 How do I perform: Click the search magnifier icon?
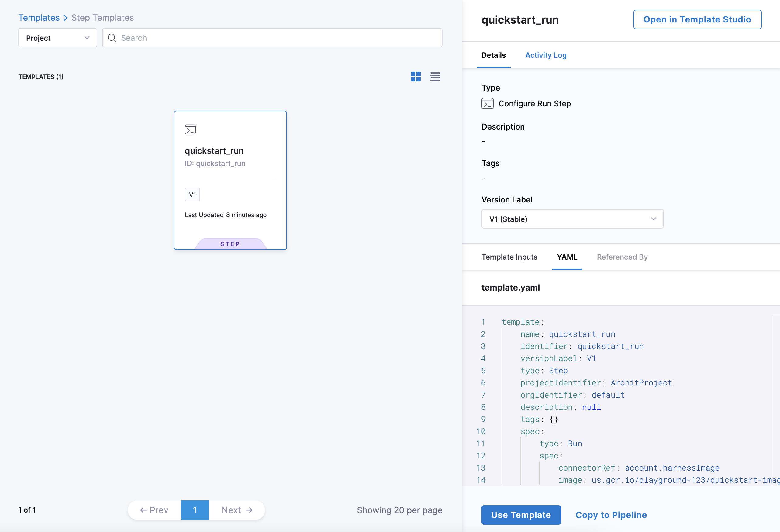(112, 38)
